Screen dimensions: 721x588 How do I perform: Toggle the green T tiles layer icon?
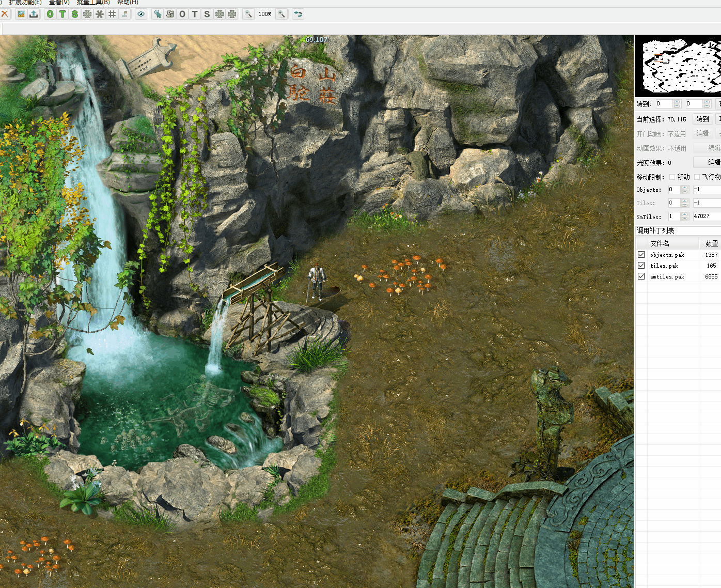click(62, 14)
